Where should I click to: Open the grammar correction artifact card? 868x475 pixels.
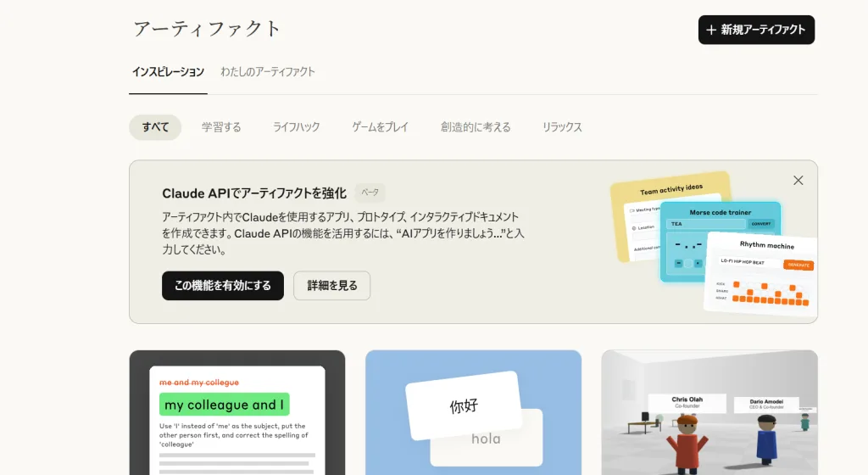click(237, 412)
